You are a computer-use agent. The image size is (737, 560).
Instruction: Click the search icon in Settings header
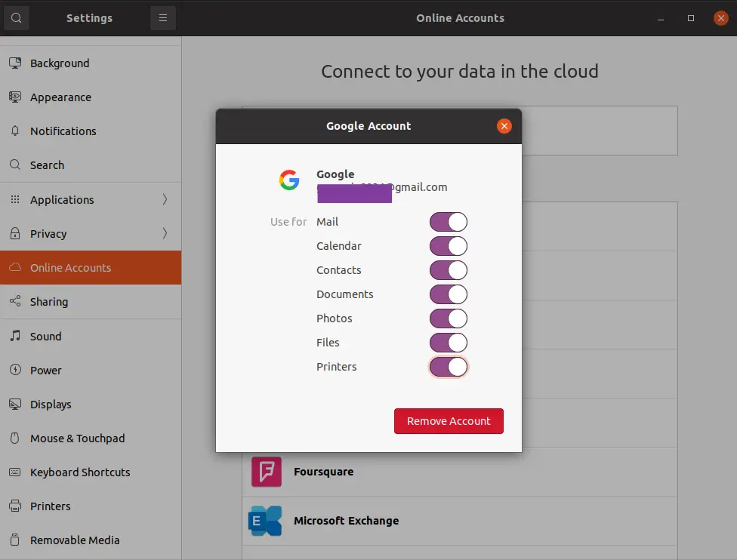tap(17, 18)
